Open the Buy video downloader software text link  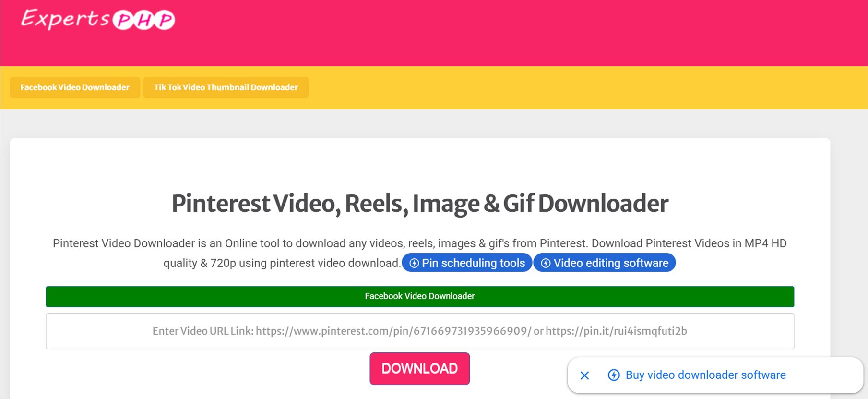tap(705, 375)
